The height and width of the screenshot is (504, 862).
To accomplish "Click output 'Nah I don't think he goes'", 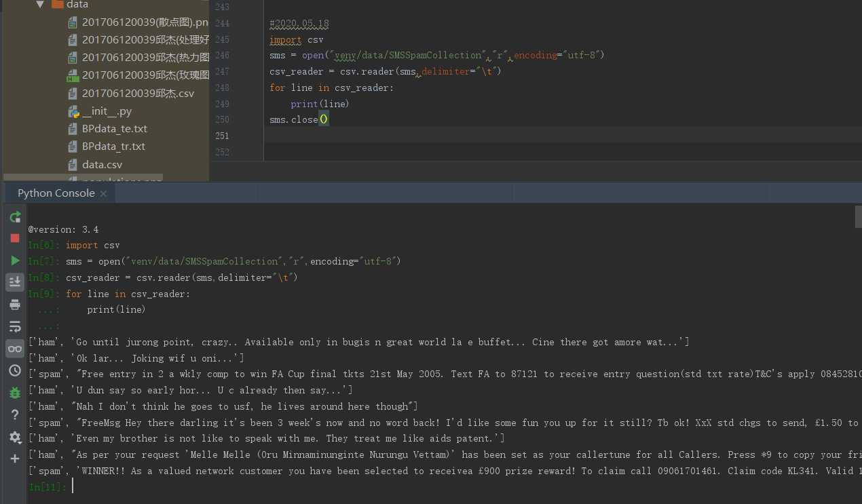I will 223,406.
